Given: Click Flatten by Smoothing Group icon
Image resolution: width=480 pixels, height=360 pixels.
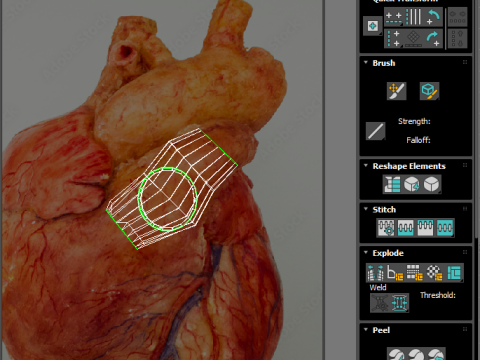Looking at the screenshot, I should point(415,273).
